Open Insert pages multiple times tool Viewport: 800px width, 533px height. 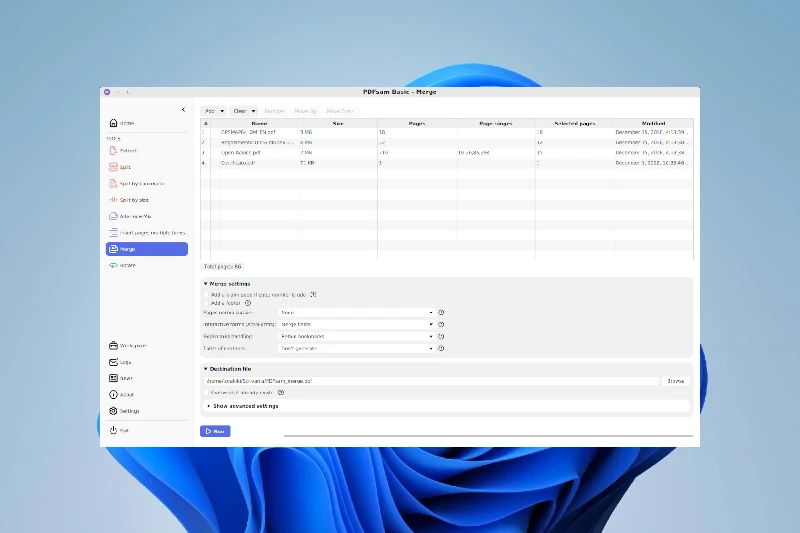coord(146,233)
